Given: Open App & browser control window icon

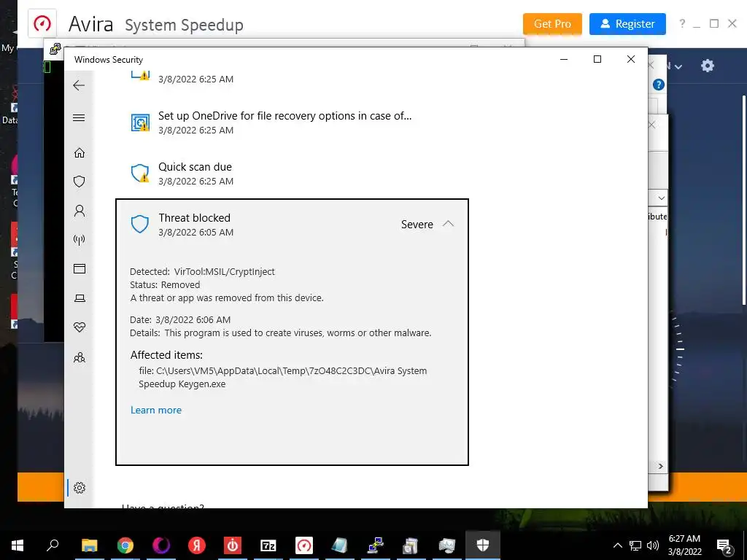Looking at the screenshot, I should 80,268.
